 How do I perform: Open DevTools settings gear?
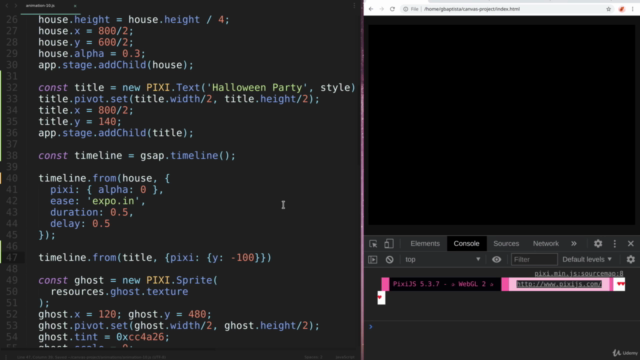[x=598, y=244]
